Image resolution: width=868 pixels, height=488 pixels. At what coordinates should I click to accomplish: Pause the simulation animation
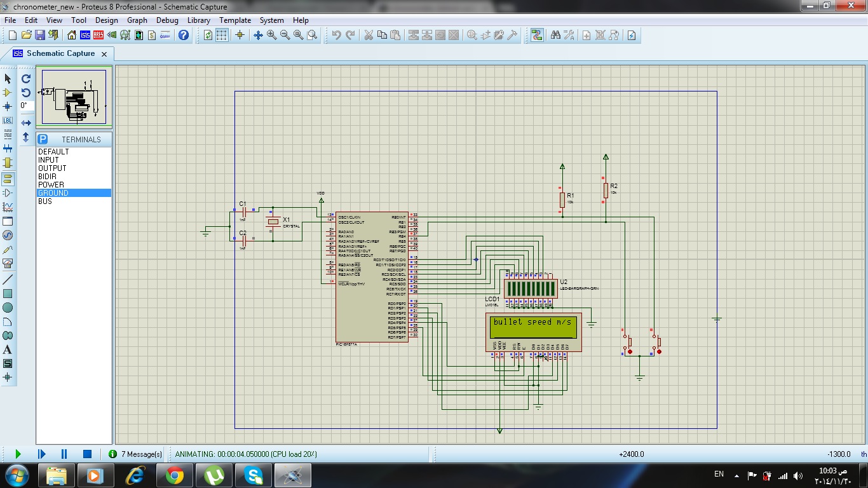pyautogui.click(x=64, y=454)
